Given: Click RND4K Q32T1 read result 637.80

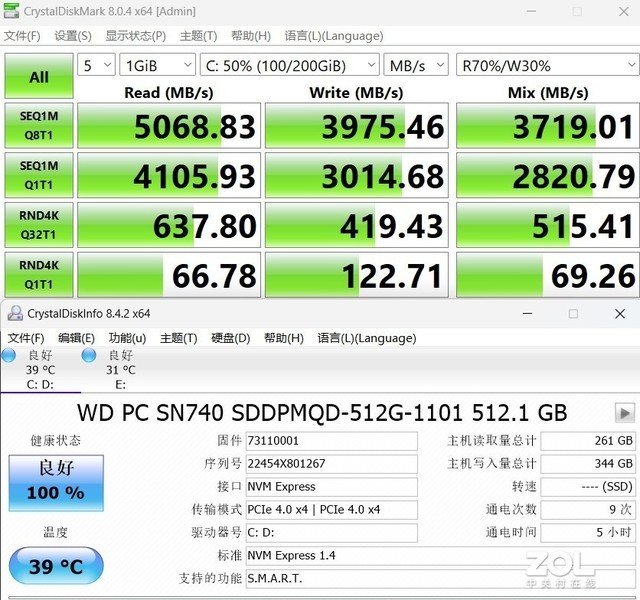Looking at the screenshot, I should click(169, 225).
